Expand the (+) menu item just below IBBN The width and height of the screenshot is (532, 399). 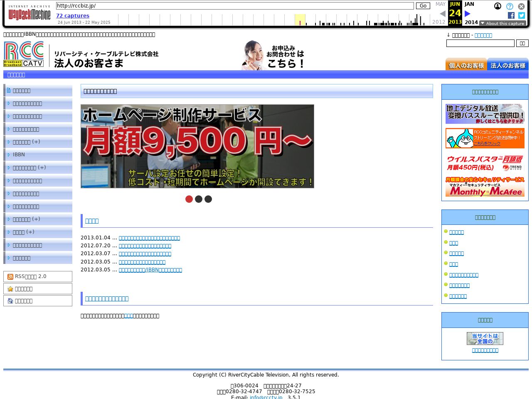pos(38,167)
